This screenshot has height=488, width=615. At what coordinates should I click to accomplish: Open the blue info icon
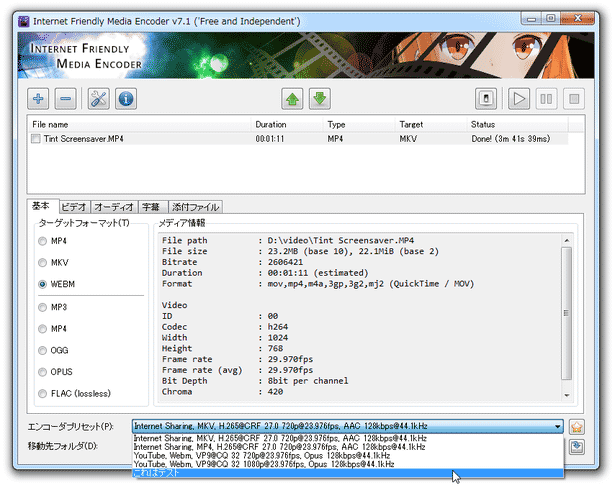pos(126,98)
